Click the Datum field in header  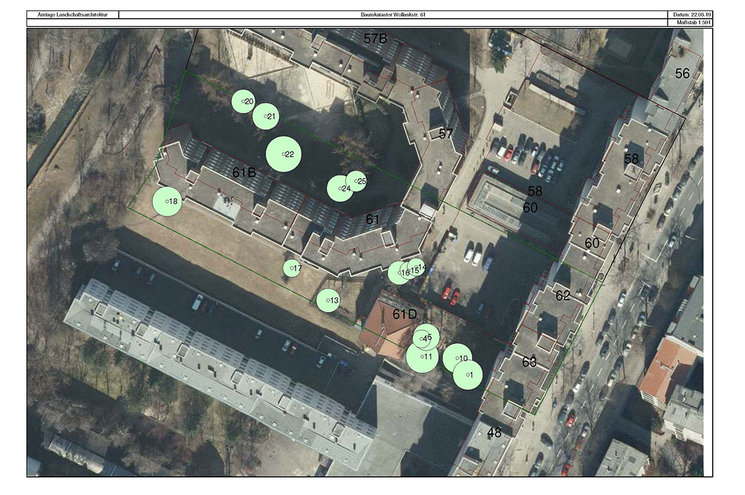(x=691, y=14)
